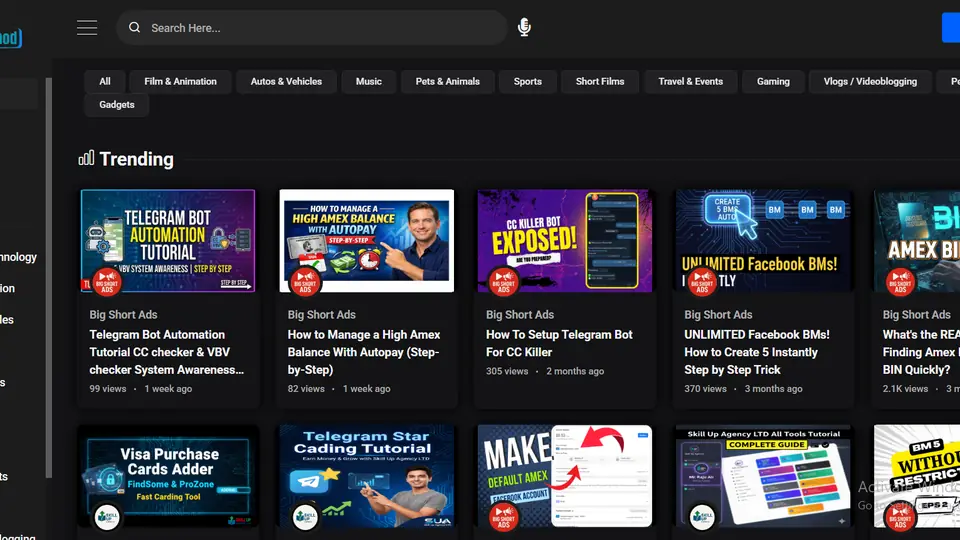
Task: Open title 'Telegram Bot Automation Tutorial CC checker'
Action: pyautogui.click(x=167, y=352)
